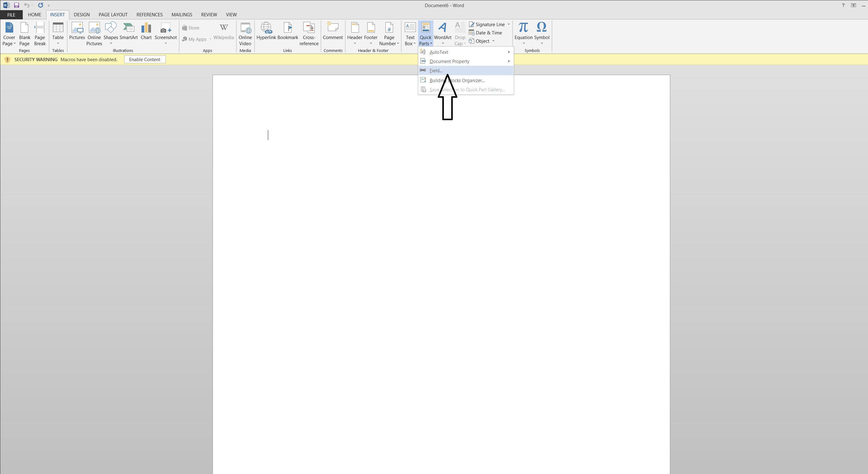
Task: Choose Field... from Quick Parts menu
Action: coord(436,71)
